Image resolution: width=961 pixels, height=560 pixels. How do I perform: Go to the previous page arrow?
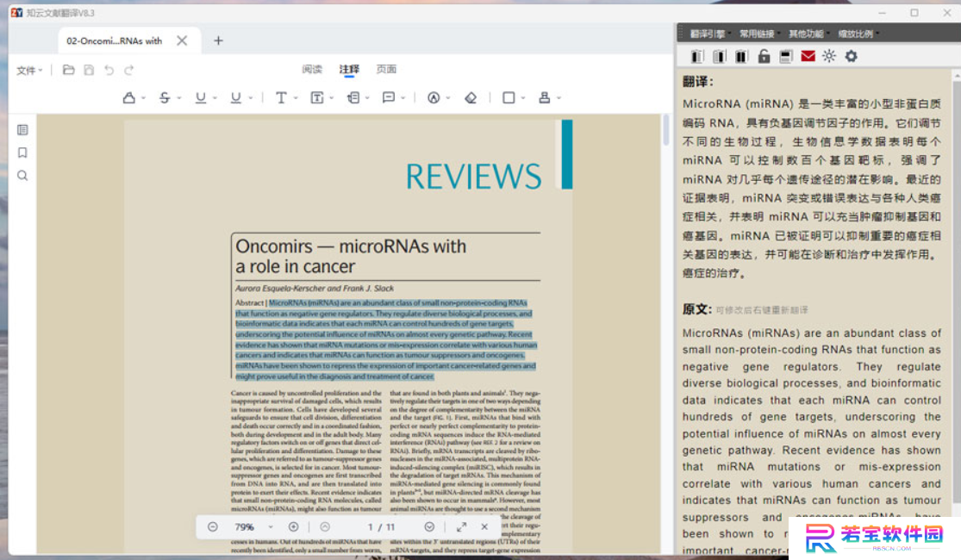[325, 527]
